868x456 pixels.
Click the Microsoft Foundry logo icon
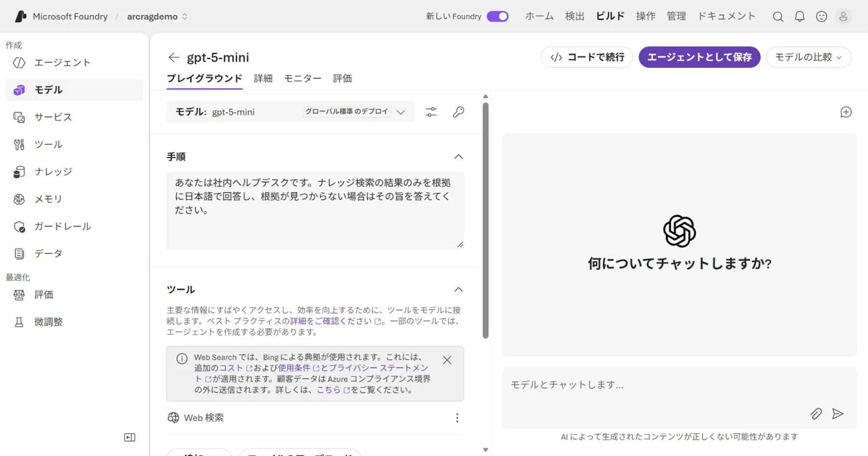pos(20,16)
